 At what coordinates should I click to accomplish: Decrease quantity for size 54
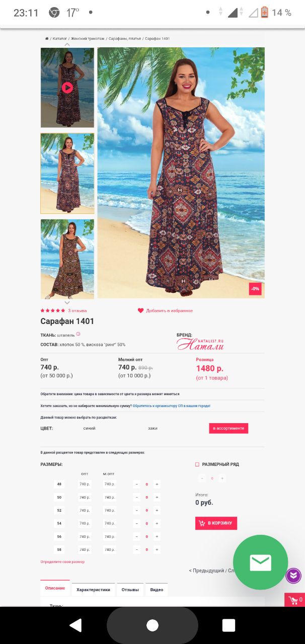136,523
